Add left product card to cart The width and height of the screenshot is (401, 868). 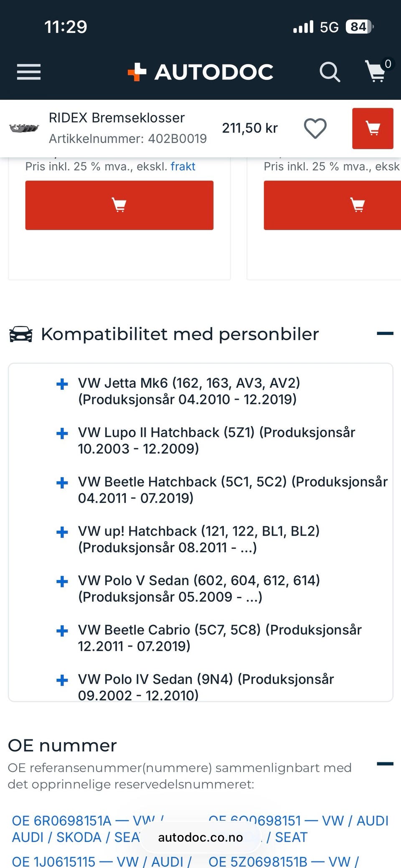(119, 205)
